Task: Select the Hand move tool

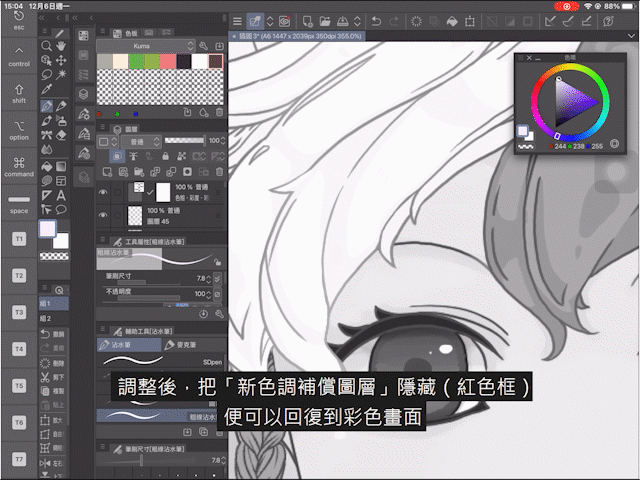Action: [x=61, y=46]
